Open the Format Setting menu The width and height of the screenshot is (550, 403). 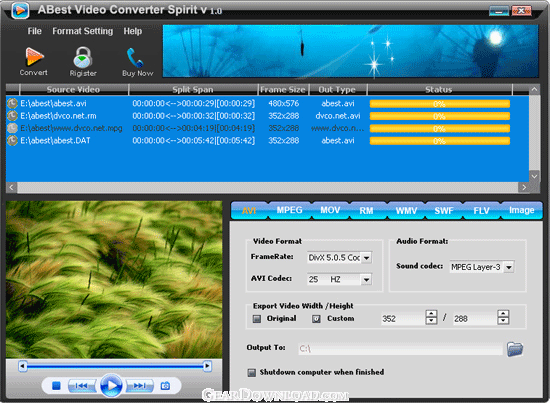(x=83, y=31)
